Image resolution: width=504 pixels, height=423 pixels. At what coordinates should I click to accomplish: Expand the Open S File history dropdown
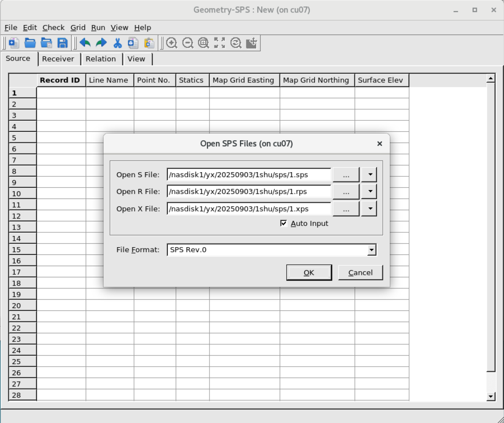coord(369,175)
